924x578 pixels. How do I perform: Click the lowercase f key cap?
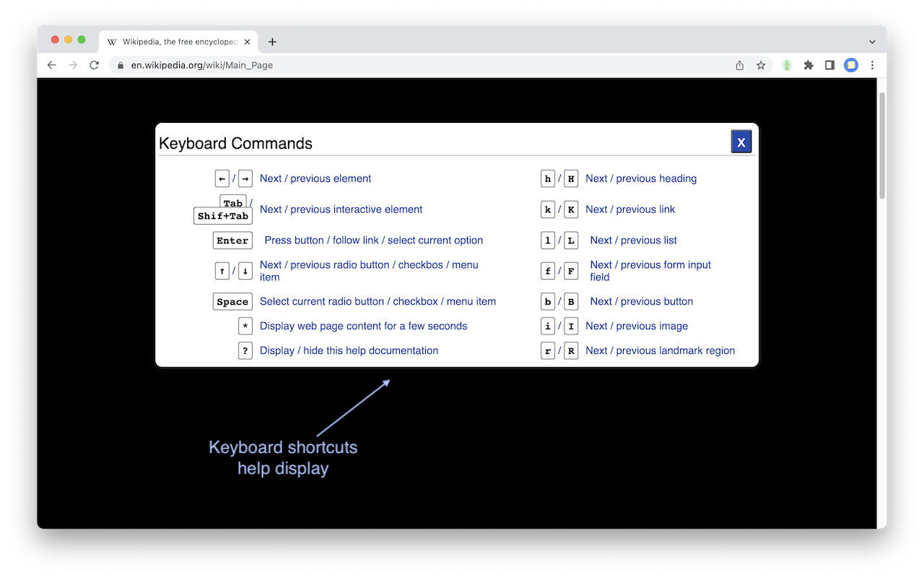548,271
